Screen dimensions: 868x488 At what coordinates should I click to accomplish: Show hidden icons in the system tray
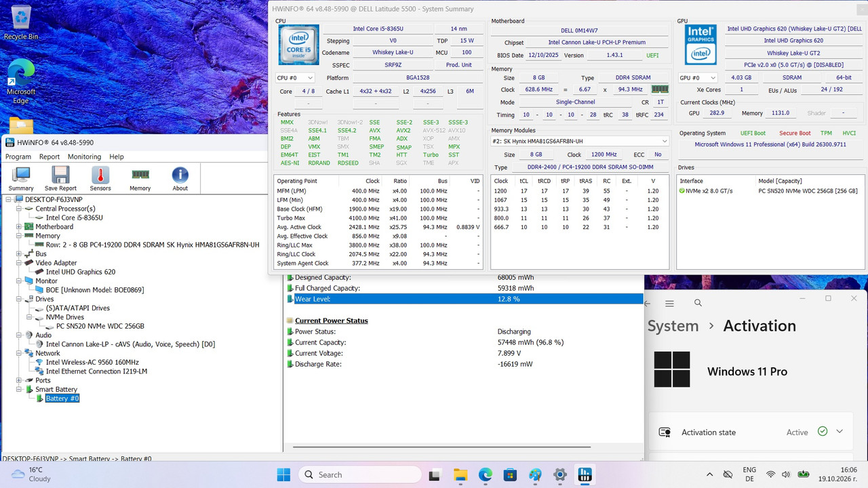(x=709, y=474)
